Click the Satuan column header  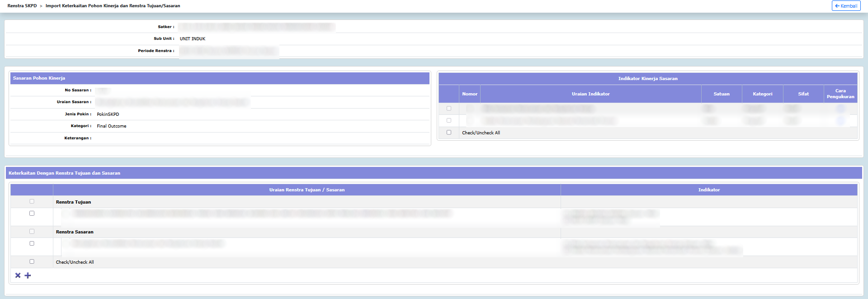[721, 94]
